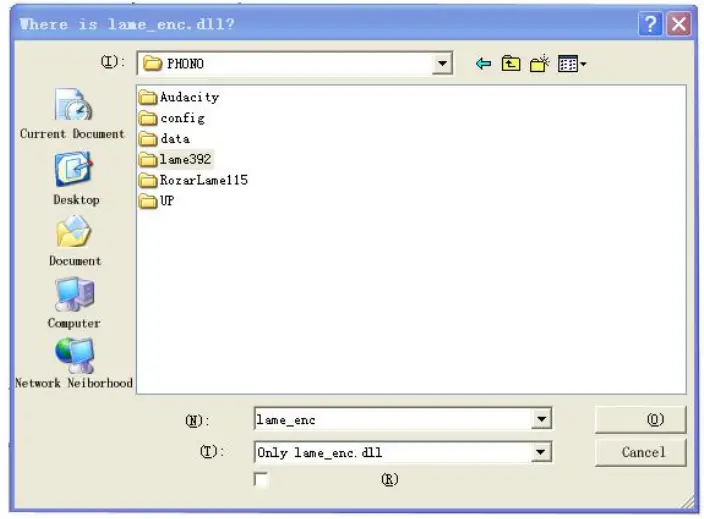Select the UP folder icon
This screenshot has height=519, width=704.
[x=148, y=201]
